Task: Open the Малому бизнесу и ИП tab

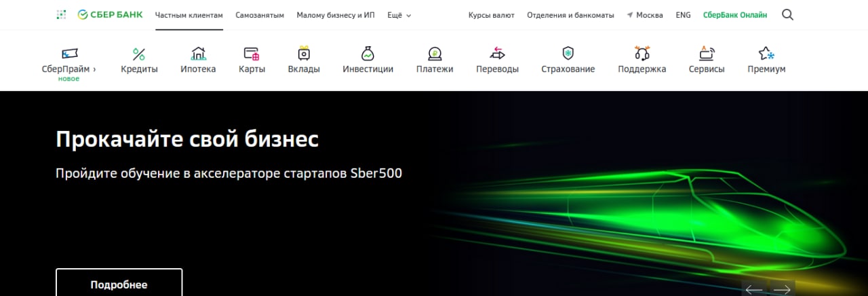Action: click(336, 15)
